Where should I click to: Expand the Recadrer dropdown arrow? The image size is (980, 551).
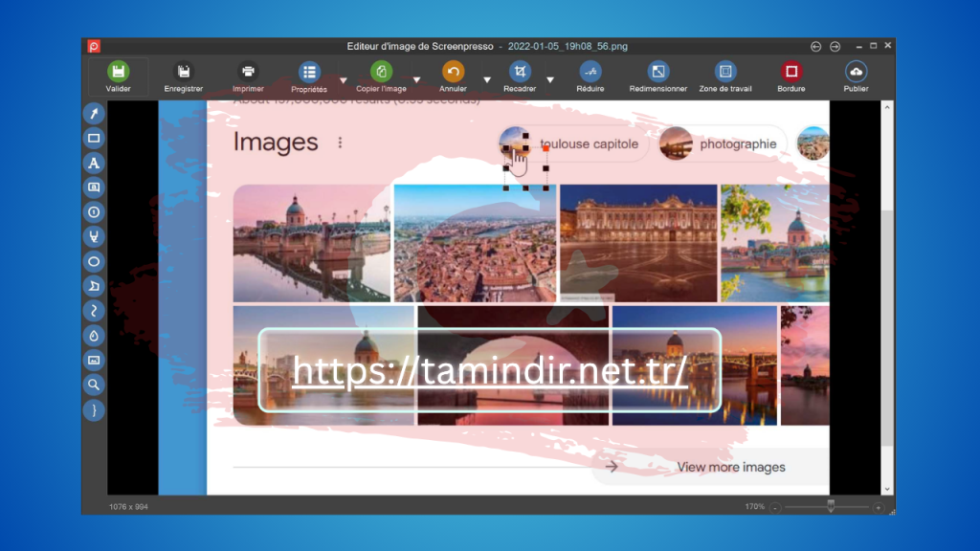click(550, 80)
